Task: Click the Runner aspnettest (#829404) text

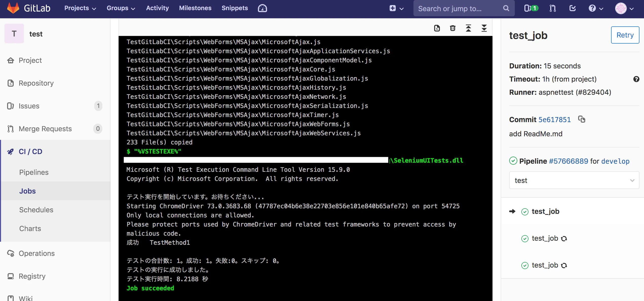Action: tap(560, 92)
